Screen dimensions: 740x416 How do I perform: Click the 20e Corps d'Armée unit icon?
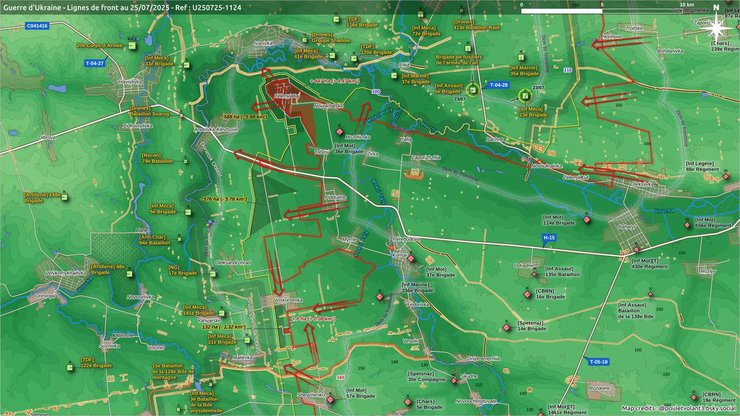tap(132, 47)
